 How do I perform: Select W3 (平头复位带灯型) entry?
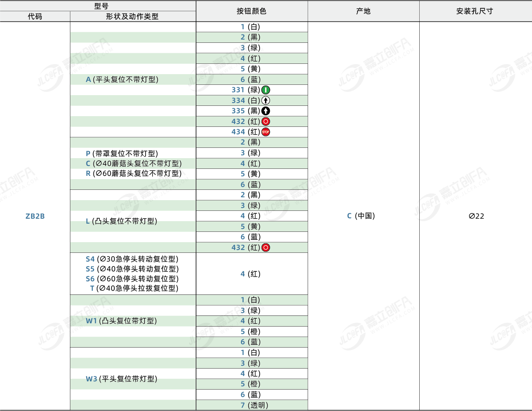pyautogui.click(x=121, y=379)
